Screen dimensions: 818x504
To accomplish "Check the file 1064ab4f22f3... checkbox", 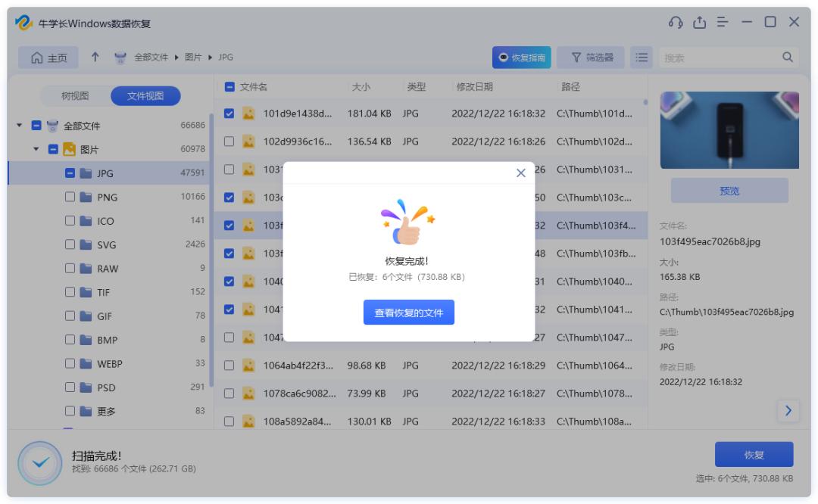I will click(229, 366).
